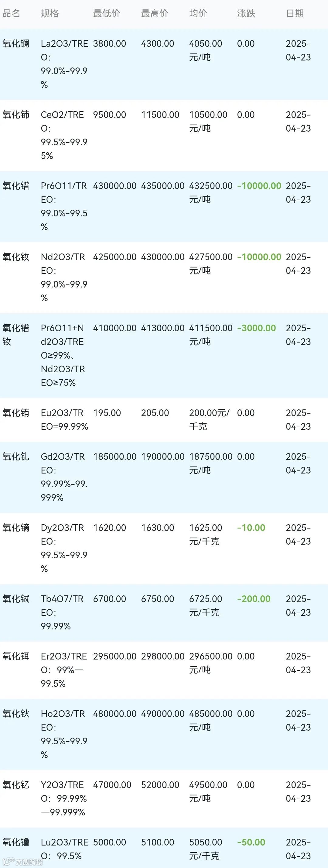The height and width of the screenshot is (868, 328).
Task: Click the 氧化钇 lowest price 47000.00
Action: (x=112, y=785)
